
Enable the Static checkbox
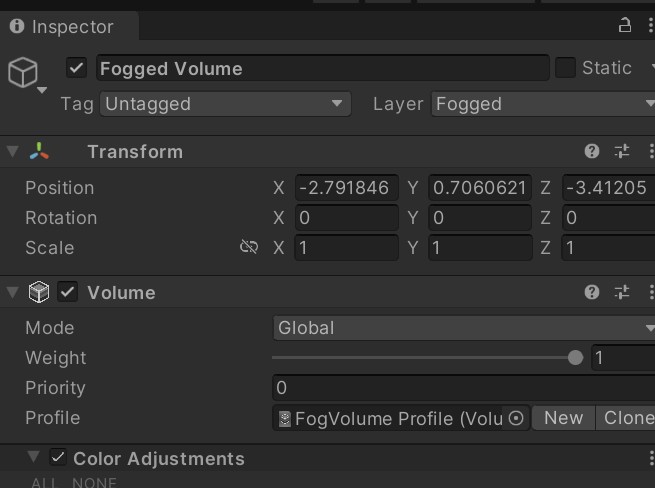tap(566, 68)
